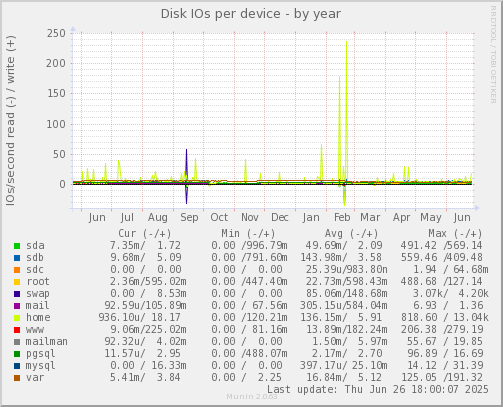Click the pgsql dark green legend swatch
Screen dimensions: 503x407
coord(17,354)
